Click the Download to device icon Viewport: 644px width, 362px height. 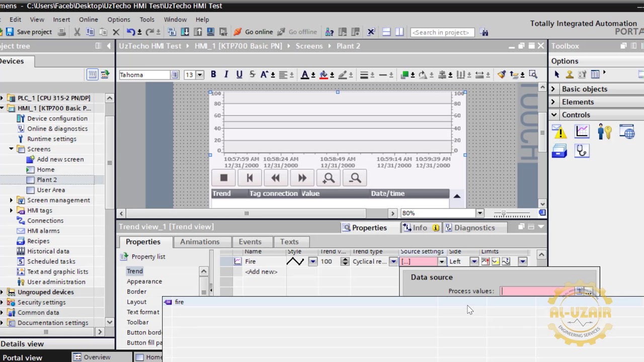point(185,32)
